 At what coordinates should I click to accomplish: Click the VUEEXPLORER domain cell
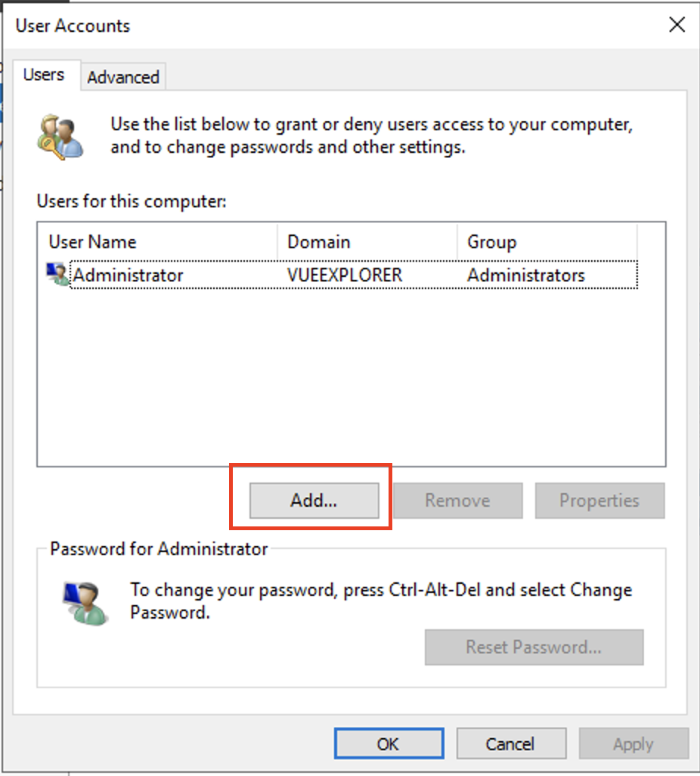point(345,275)
